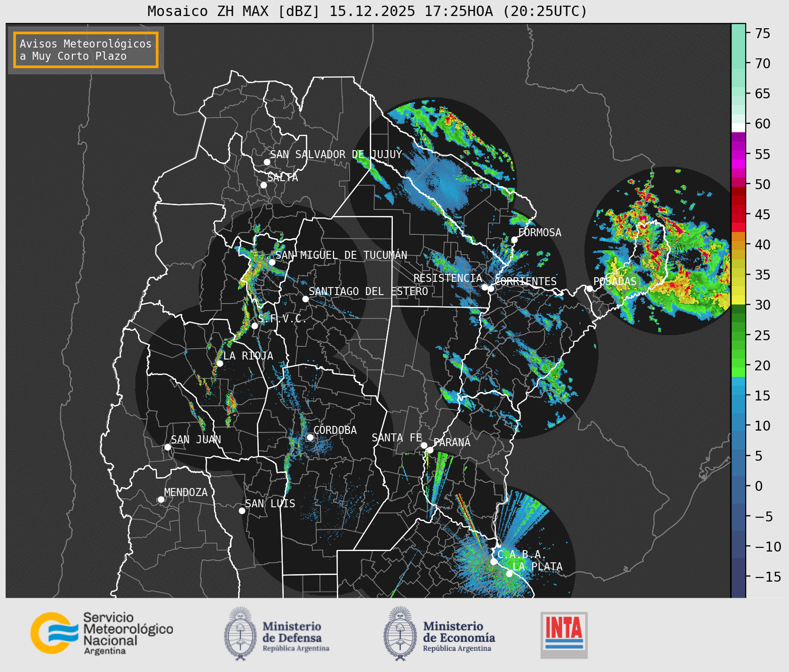Select the Formosa city marker
789x672 pixels.
515,240
